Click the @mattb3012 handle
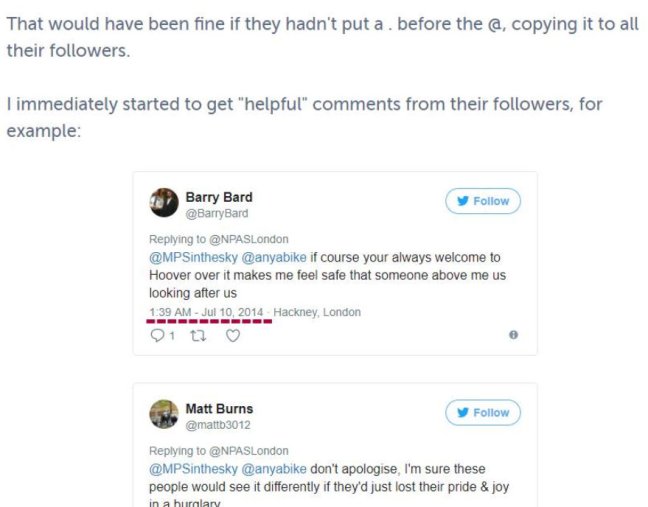This screenshot has height=507, width=648. [x=218, y=424]
